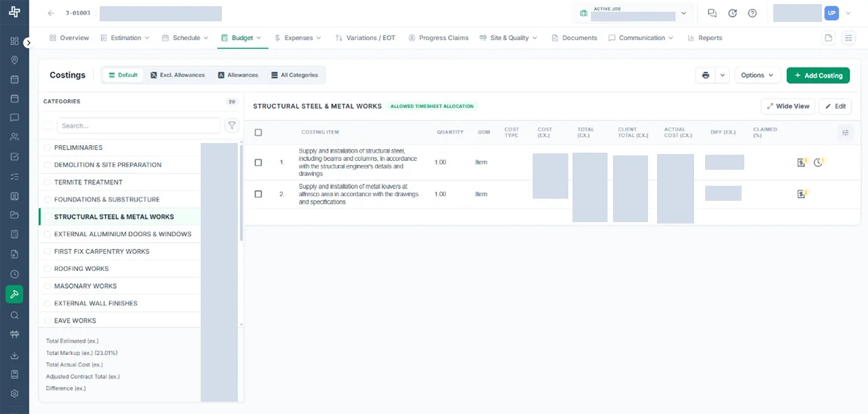The image size is (868, 414).
Task: Click the UP user avatar
Action: (832, 13)
